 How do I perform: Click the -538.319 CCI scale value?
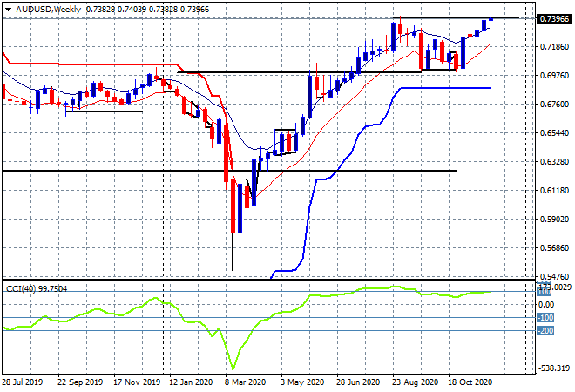(554, 368)
